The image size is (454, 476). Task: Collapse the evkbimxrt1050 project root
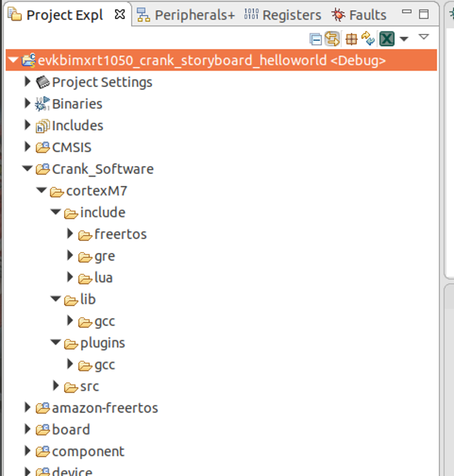(x=13, y=60)
